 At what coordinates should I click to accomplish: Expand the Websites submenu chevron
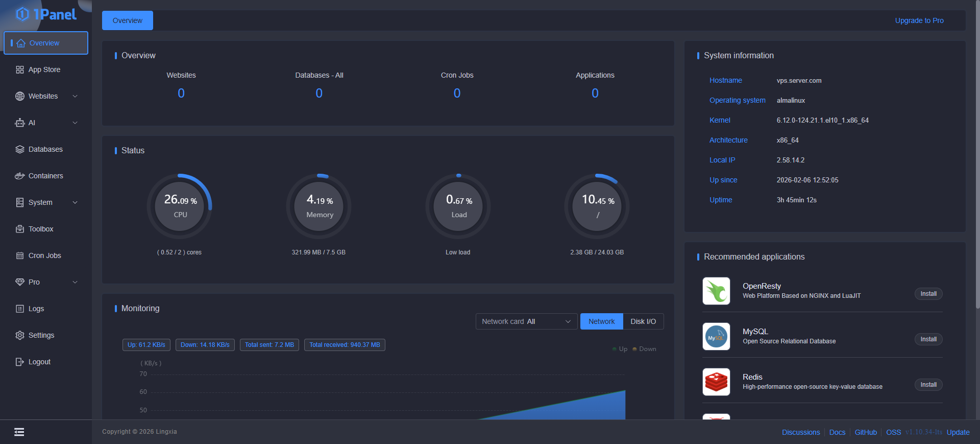(x=75, y=96)
